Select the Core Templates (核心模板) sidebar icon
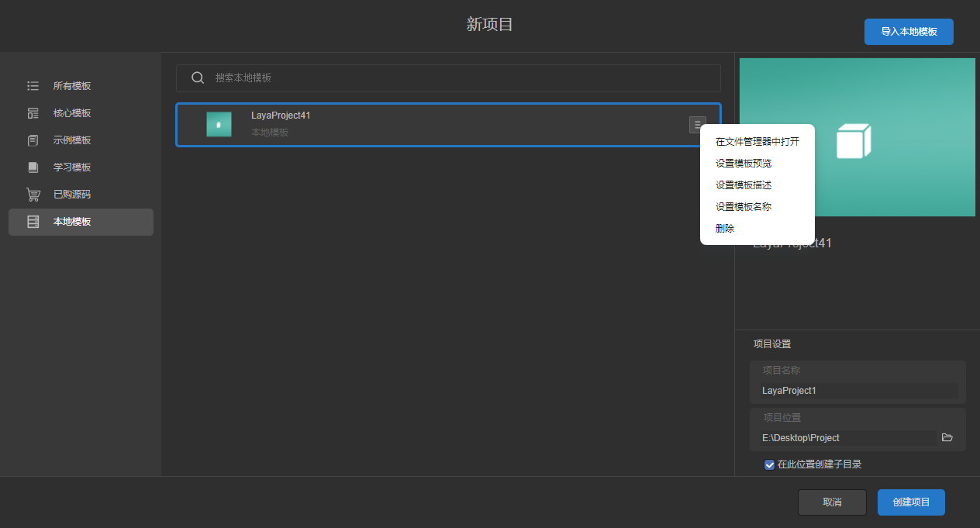980x528 pixels. tap(33, 113)
